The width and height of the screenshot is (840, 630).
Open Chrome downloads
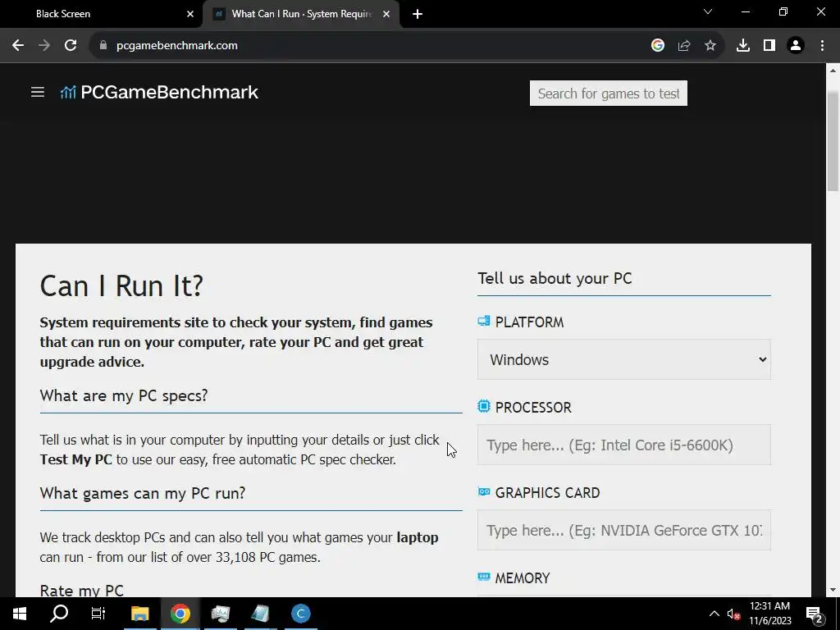[x=743, y=46]
